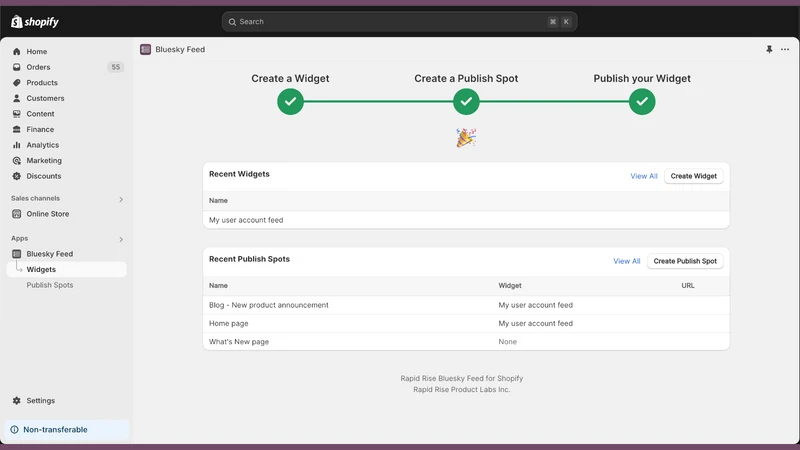Click the Bluesky Feed app icon in sidebar

tap(17, 254)
